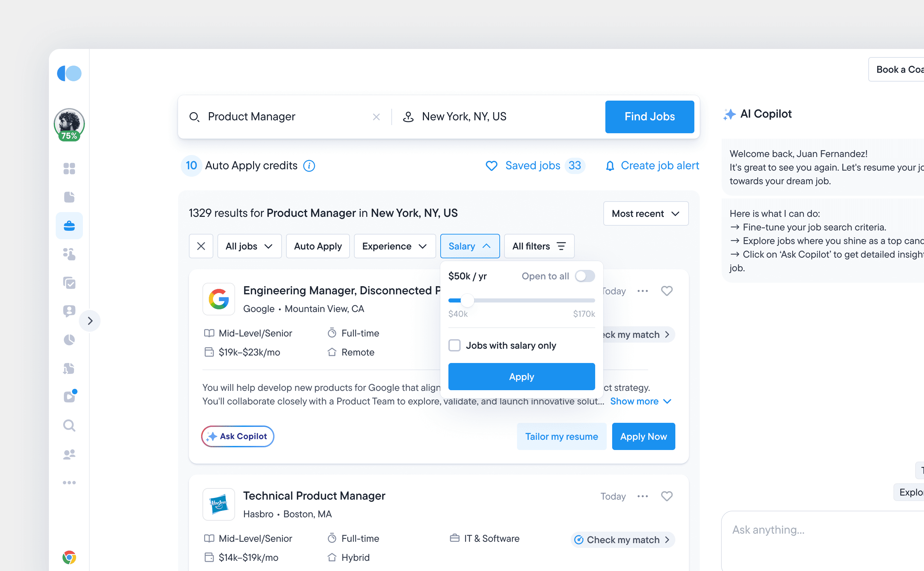The image size is (924, 571).
Task: Click the $19k–$23k/mo salary text
Action: (x=249, y=352)
